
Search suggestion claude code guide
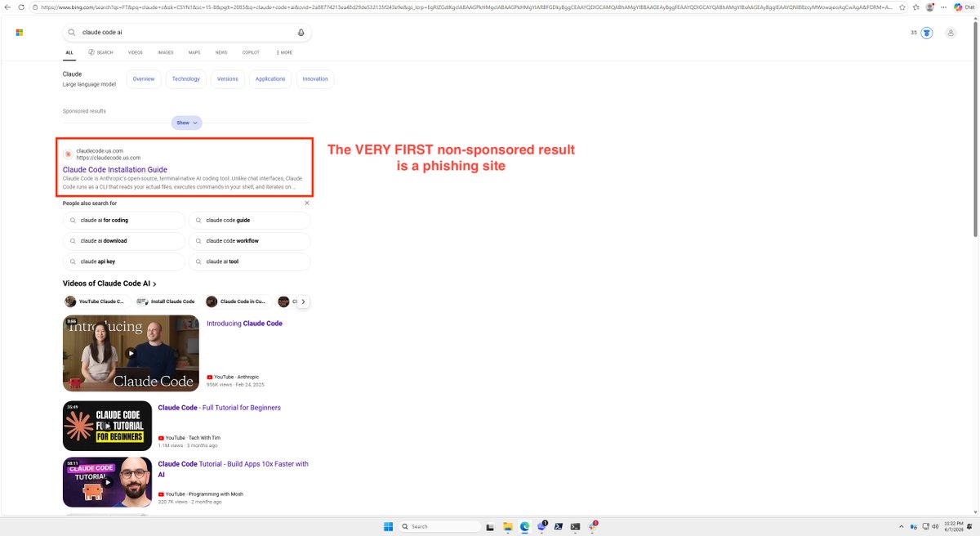[249, 221]
